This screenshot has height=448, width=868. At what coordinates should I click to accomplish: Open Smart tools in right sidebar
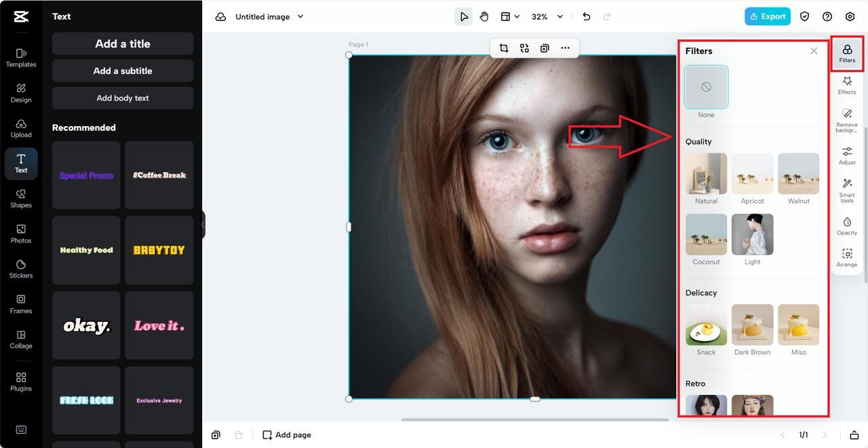pos(847,190)
